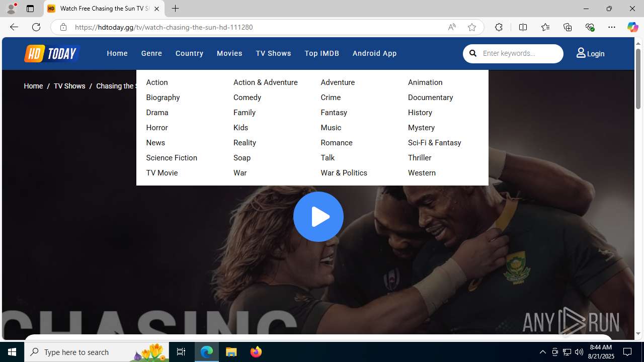Open the Windows Start menu

point(12,352)
